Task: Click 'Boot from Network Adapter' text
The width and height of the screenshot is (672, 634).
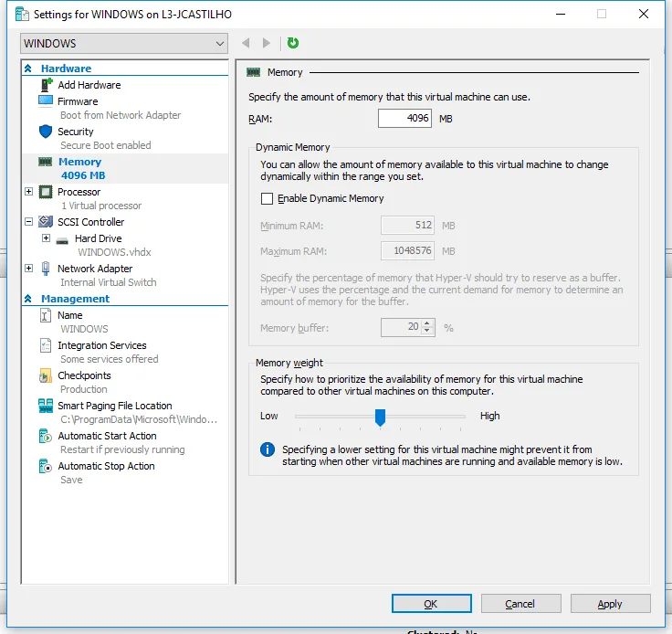Action: point(121,115)
